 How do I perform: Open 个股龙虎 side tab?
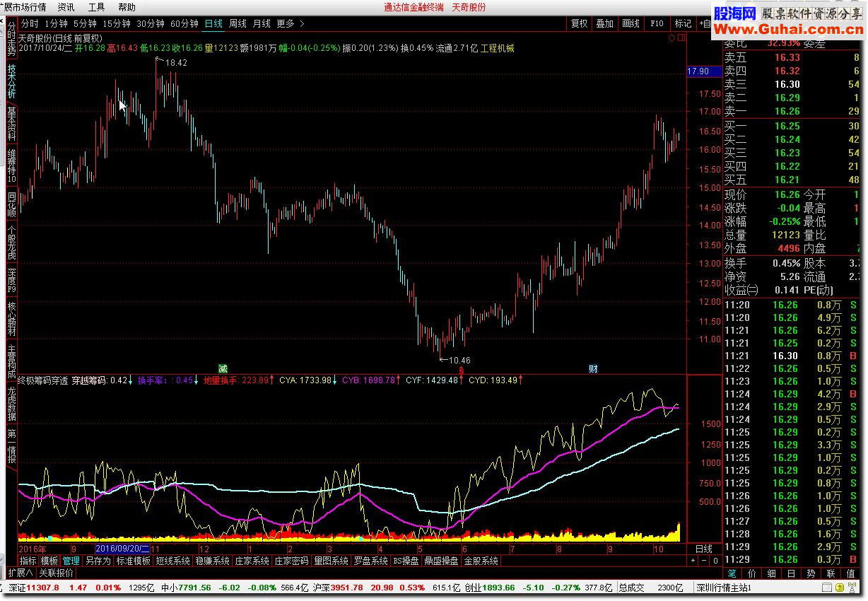click(x=11, y=242)
